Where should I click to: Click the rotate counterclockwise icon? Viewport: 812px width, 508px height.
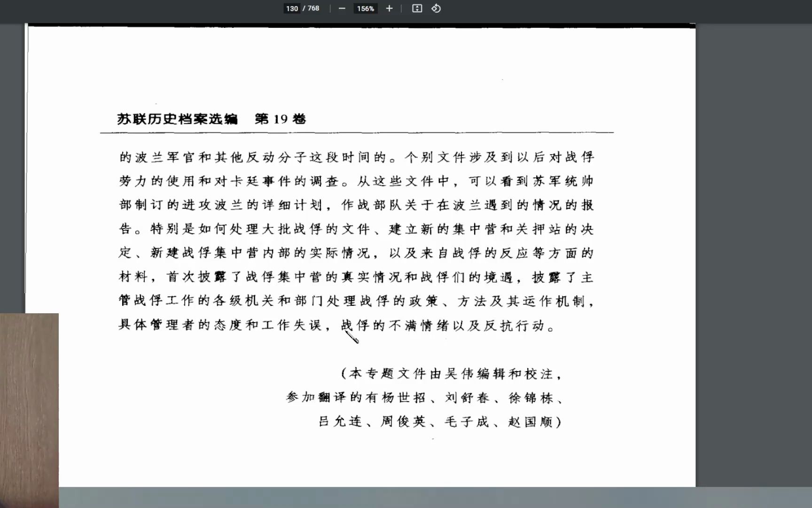[x=436, y=8]
